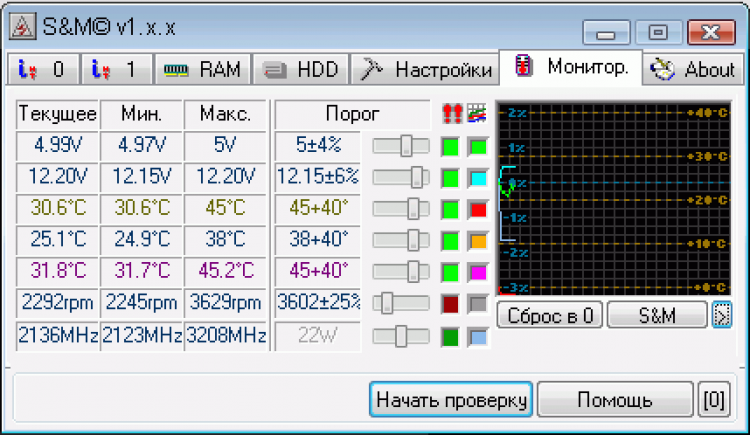This screenshot has height=435, width=750.
Task: Toggle alarm square for the 25.1°C row
Action: click(451, 241)
